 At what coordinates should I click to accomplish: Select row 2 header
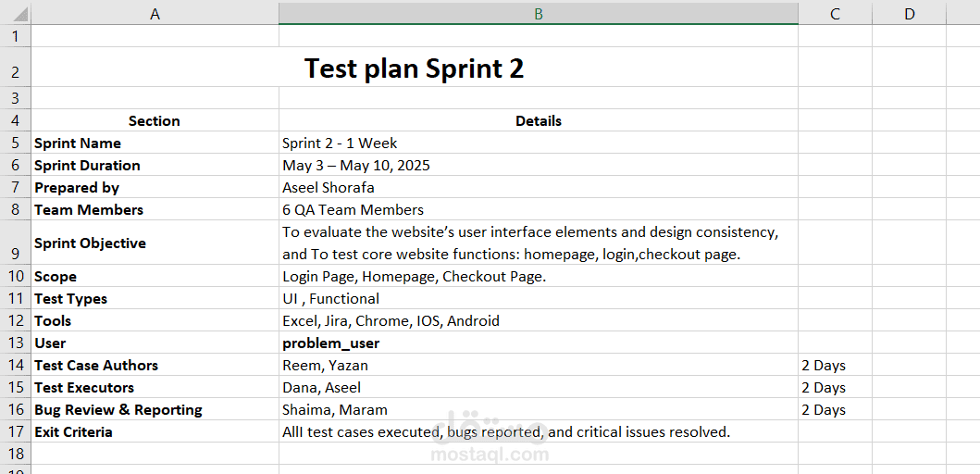coord(16,67)
